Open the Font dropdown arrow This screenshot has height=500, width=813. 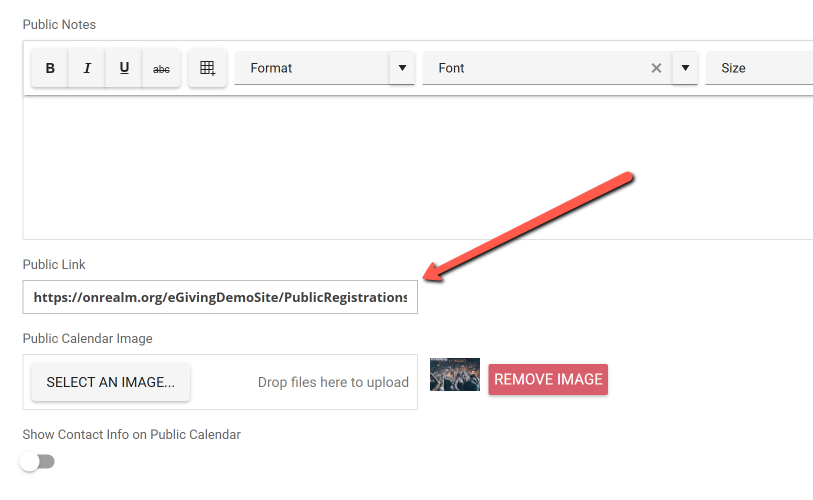[x=685, y=68]
